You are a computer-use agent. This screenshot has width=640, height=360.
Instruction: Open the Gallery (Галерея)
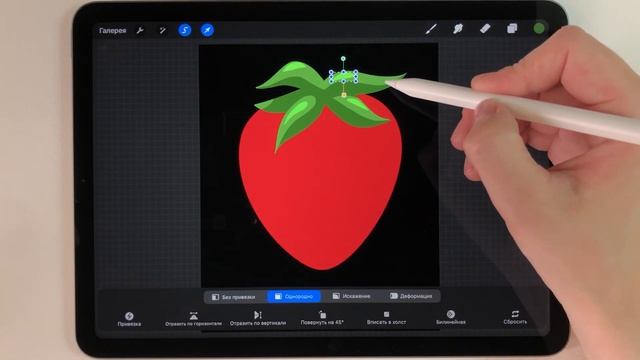[113, 31]
